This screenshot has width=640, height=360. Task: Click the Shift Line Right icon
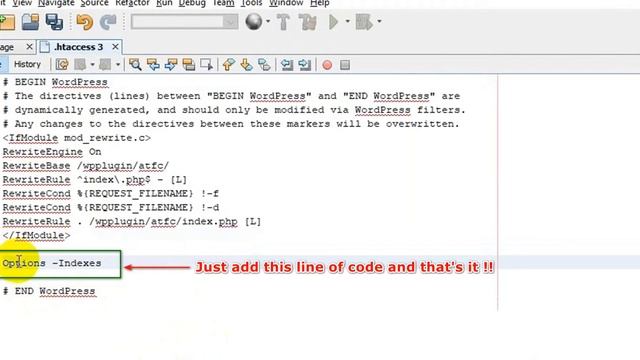(x=304, y=64)
